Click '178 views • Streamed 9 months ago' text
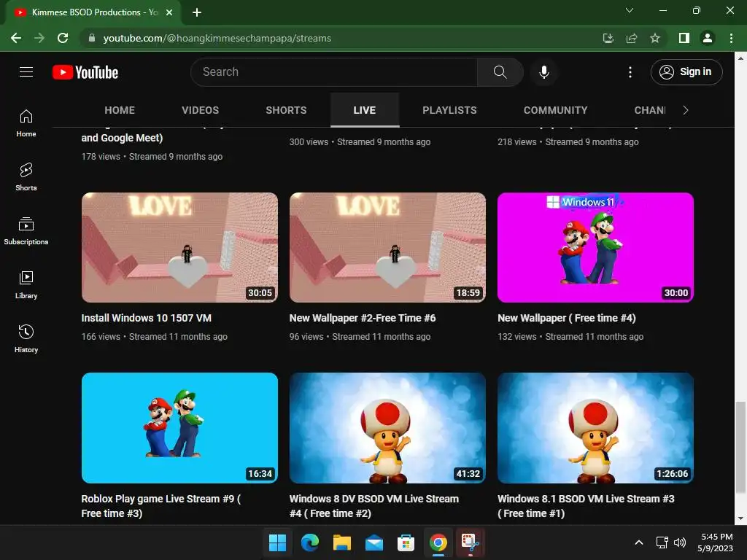The width and height of the screenshot is (747, 560). point(152,157)
